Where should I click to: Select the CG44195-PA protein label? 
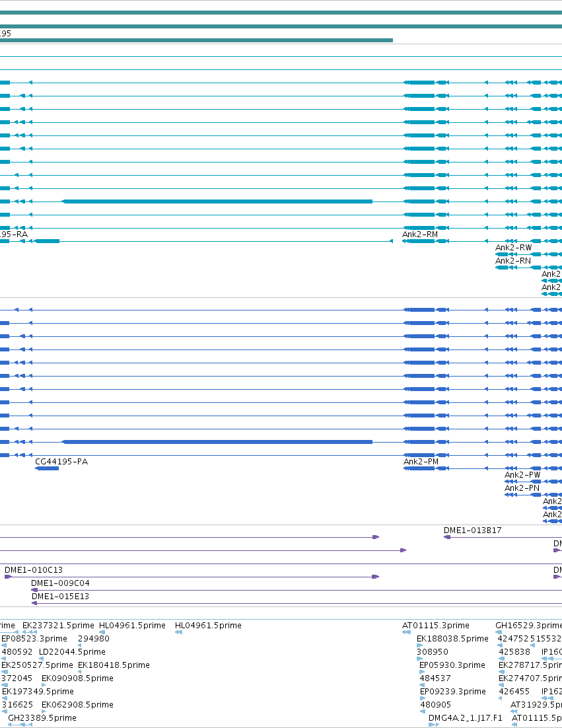coord(61,462)
